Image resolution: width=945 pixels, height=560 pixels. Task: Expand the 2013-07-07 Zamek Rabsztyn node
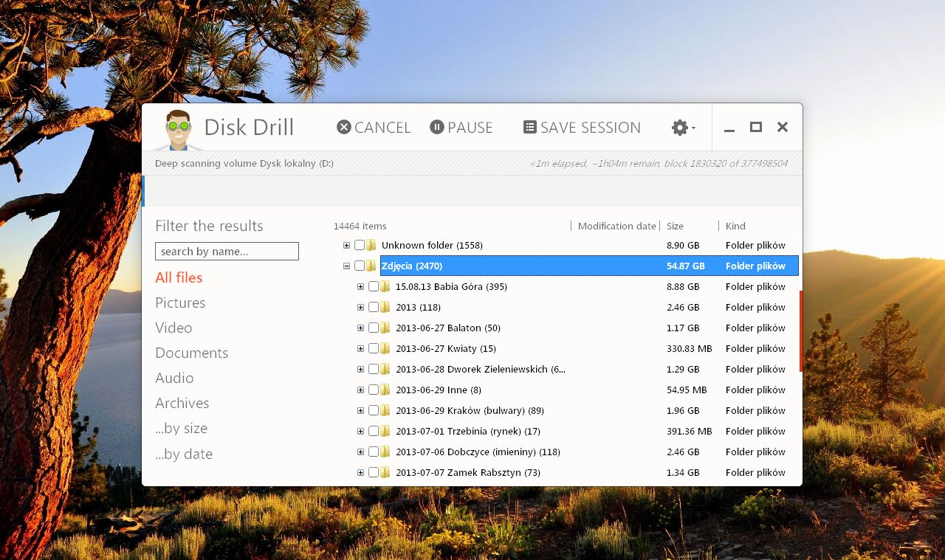(360, 472)
